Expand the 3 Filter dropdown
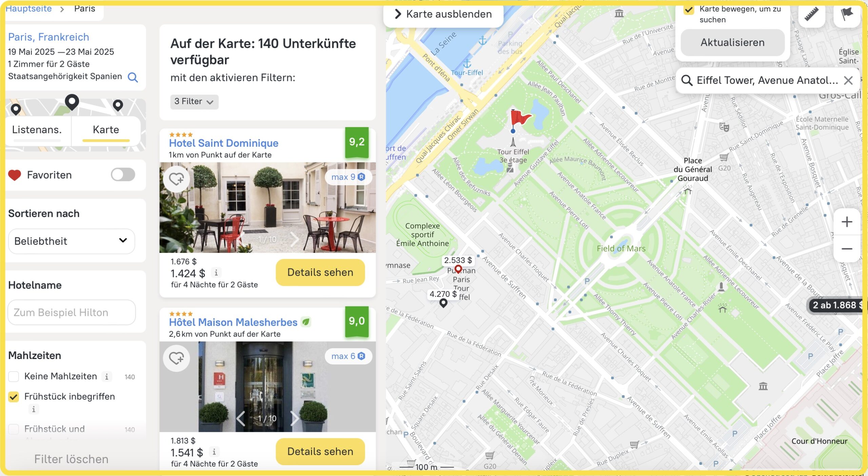868x476 pixels. click(x=194, y=102)
